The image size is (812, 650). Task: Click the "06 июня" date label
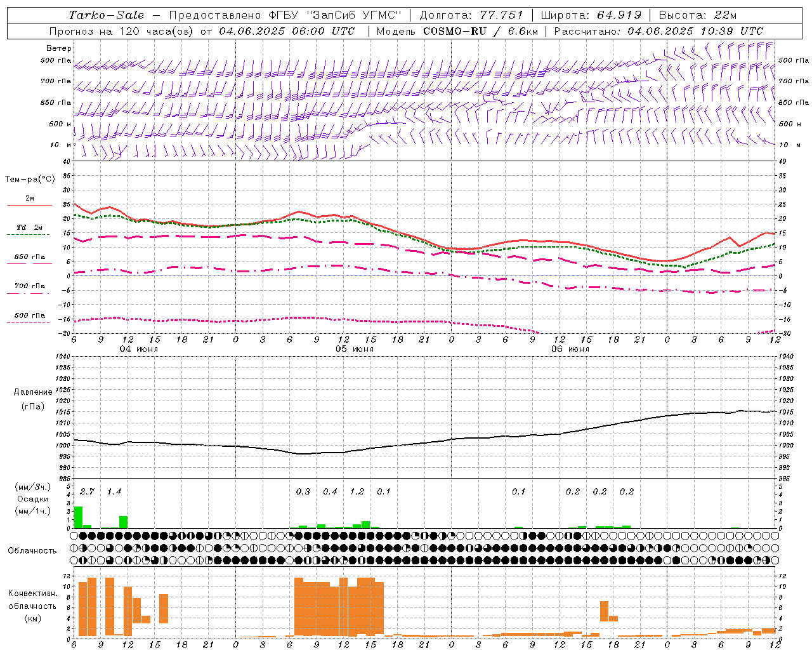pos(570,349)
